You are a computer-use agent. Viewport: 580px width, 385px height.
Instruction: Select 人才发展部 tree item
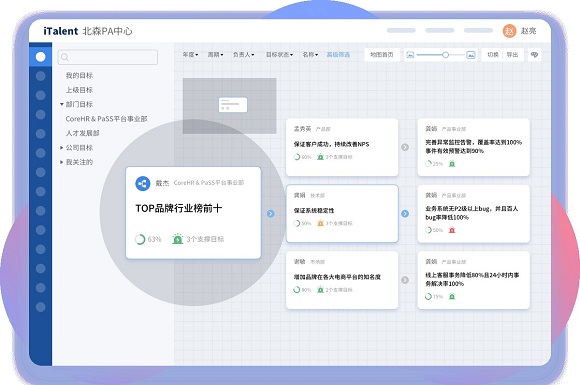[x=82, y=133]
